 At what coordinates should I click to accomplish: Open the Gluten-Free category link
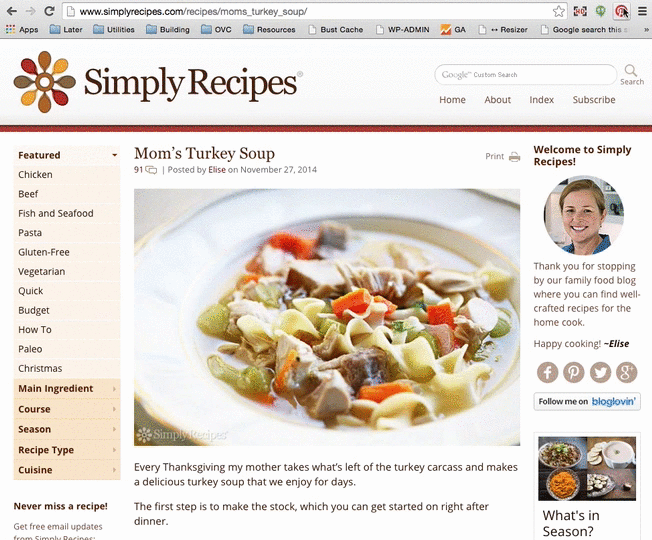click(44, 252)
